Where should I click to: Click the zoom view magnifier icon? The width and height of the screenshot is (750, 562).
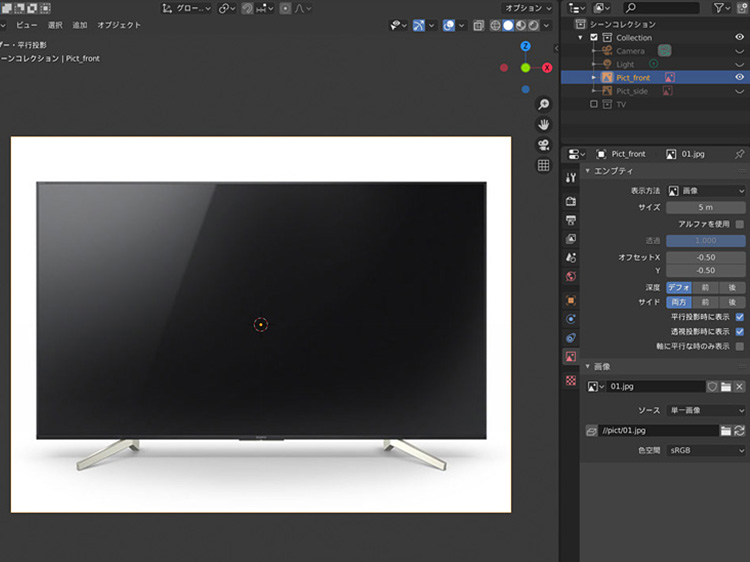(x=543, y=104)
